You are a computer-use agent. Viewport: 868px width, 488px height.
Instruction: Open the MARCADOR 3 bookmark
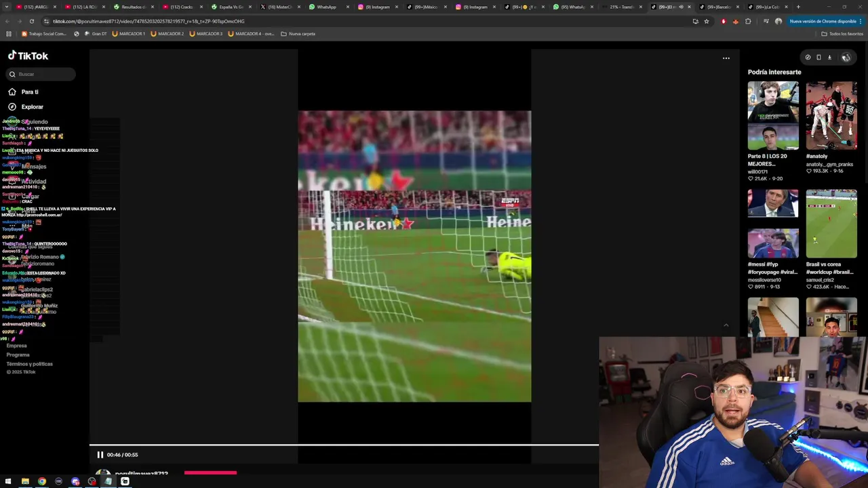coord(205,33)
